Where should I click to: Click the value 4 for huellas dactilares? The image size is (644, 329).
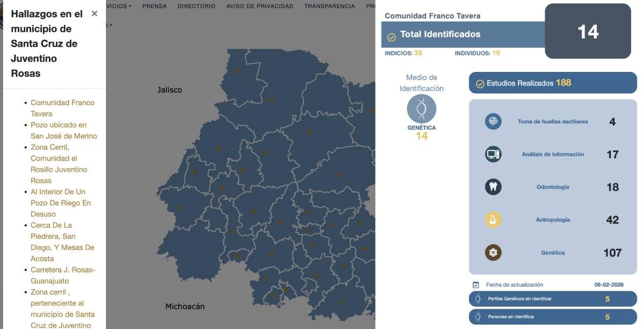point(612,122)
